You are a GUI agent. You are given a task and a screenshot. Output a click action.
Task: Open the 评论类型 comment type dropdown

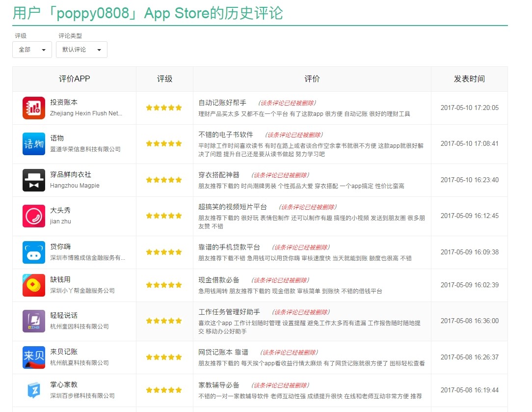[x=81, y=50]
